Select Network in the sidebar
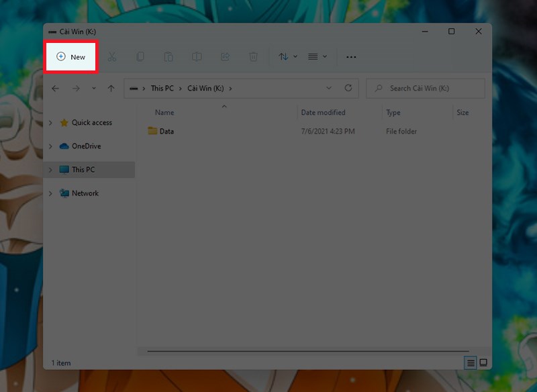 [85, 193]
